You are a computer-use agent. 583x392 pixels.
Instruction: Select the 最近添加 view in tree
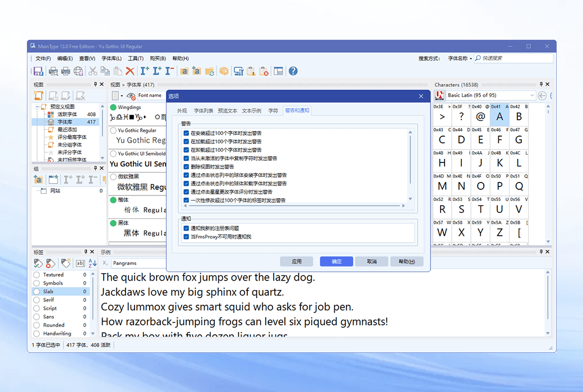67,130
